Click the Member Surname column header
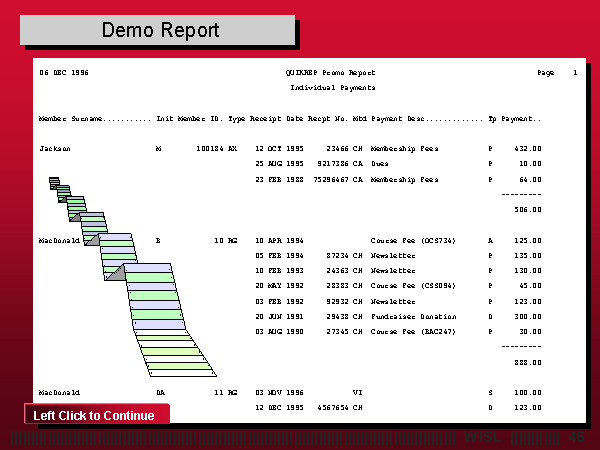 [x=94, y=119]
